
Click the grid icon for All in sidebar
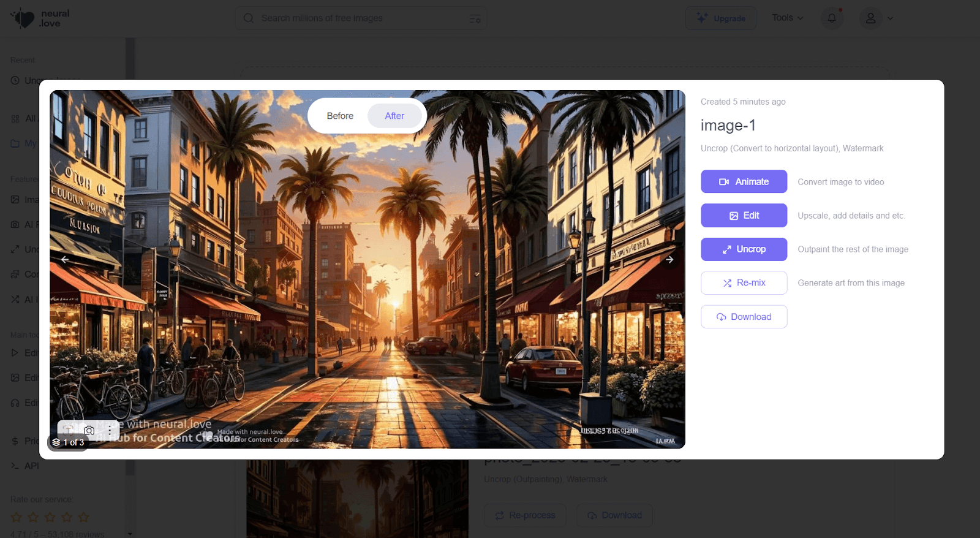[15, 118]
